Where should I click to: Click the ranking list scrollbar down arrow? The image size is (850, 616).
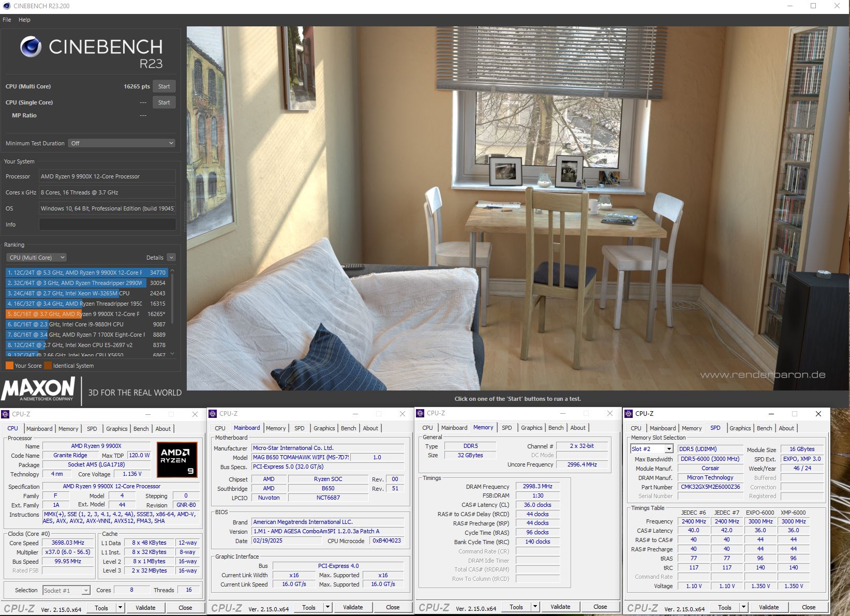(172, 354)
